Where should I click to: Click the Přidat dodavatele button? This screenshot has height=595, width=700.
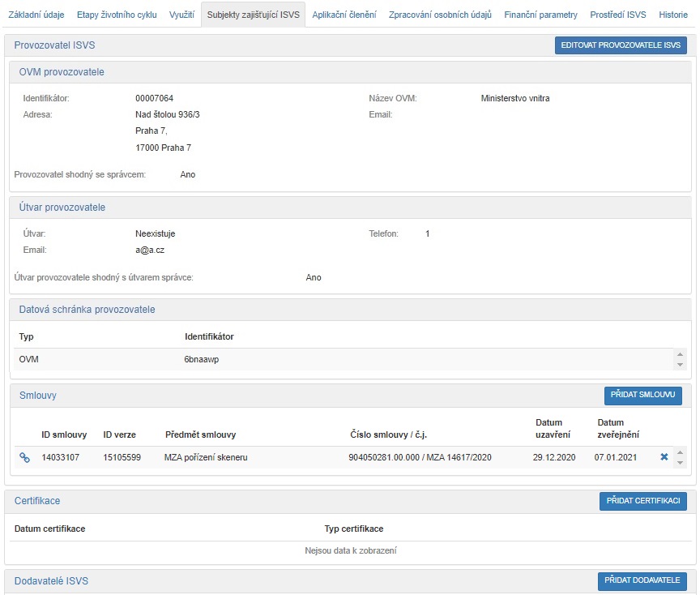coord(642,581)
